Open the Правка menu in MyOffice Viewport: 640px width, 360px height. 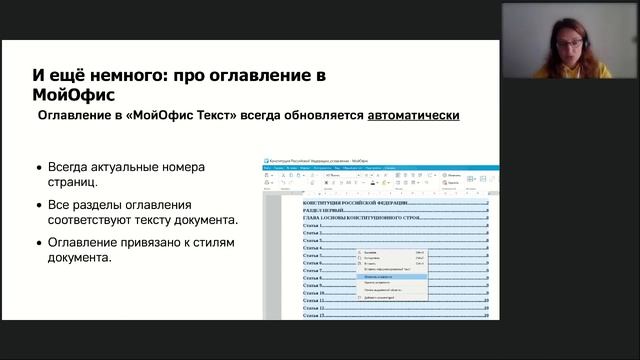point(278,168)
